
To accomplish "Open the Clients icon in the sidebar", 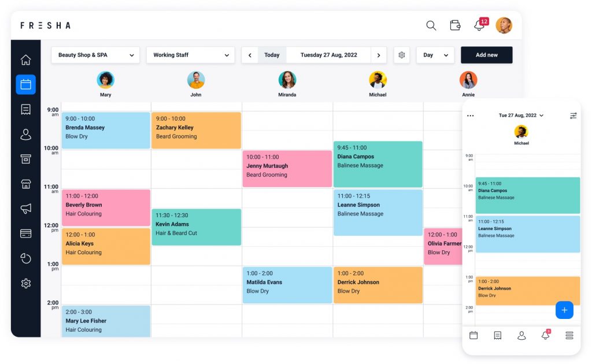I will [25, 135].
